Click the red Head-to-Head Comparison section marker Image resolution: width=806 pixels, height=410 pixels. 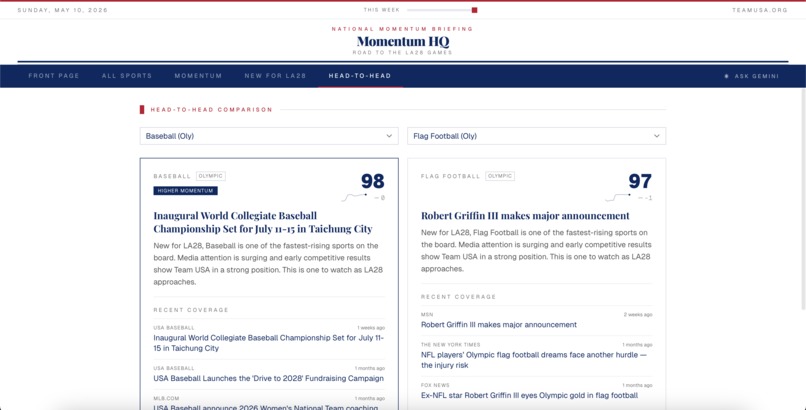click(x=142, y=109)
